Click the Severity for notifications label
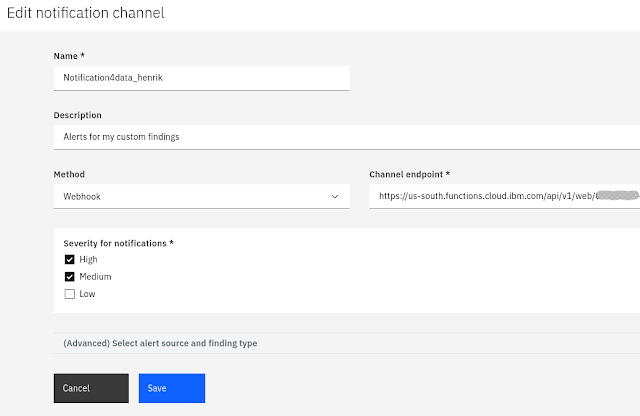640x416 pixels. pos(118,243)
